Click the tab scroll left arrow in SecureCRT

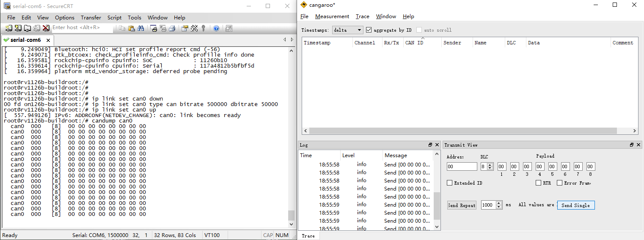point(285,40)
